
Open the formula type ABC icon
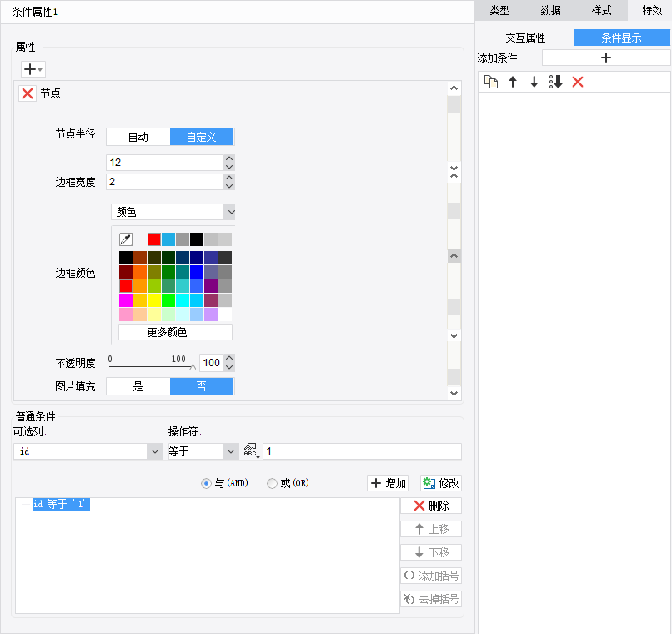(x=251, y=451)
